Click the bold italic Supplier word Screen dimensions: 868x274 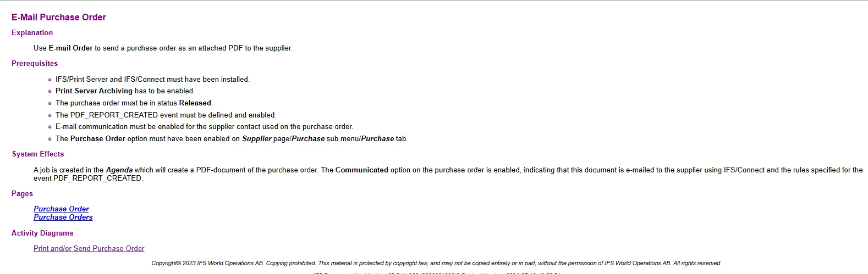pos(257,139)
